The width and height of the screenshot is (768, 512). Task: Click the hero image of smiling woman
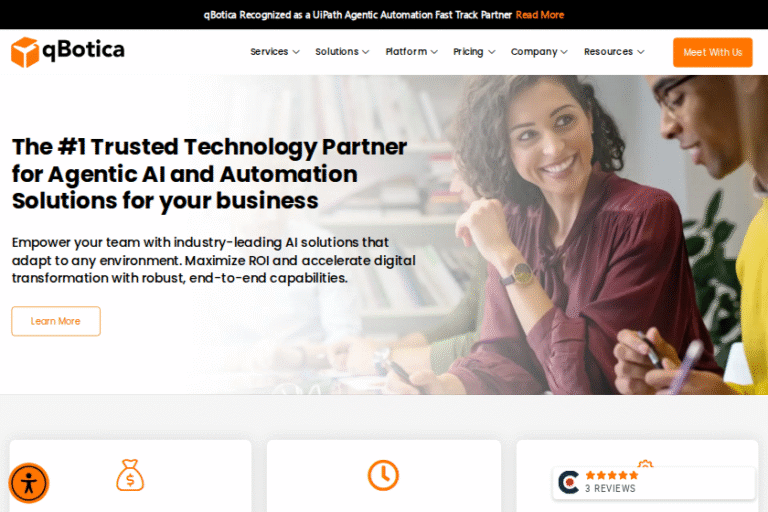(x=563, y=235)
